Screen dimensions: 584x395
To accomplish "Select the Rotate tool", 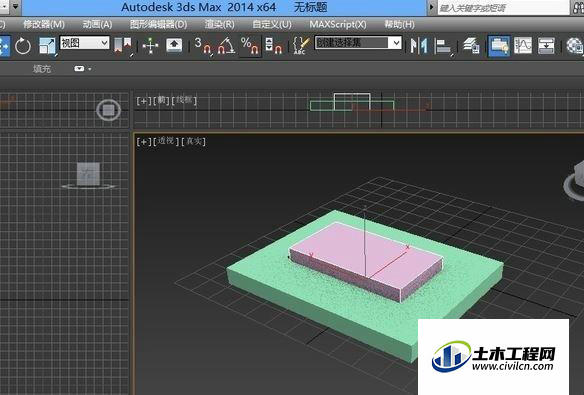I will 23,46.
